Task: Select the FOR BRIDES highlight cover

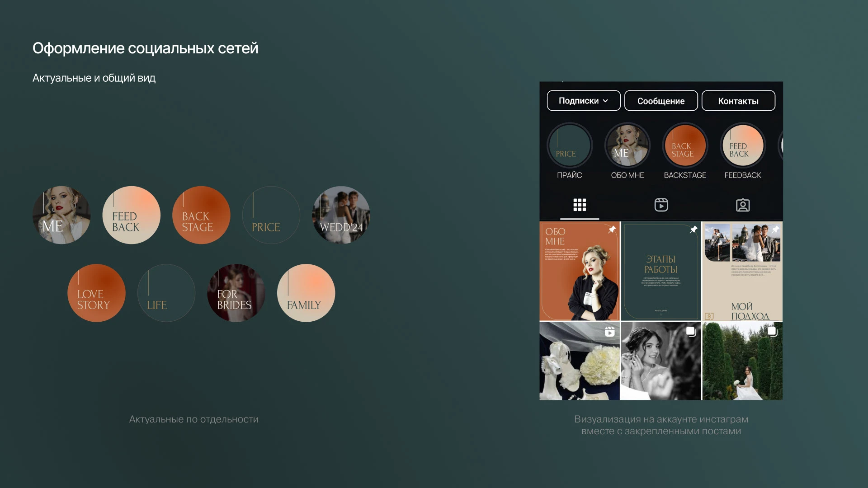Action: point(236,293)
